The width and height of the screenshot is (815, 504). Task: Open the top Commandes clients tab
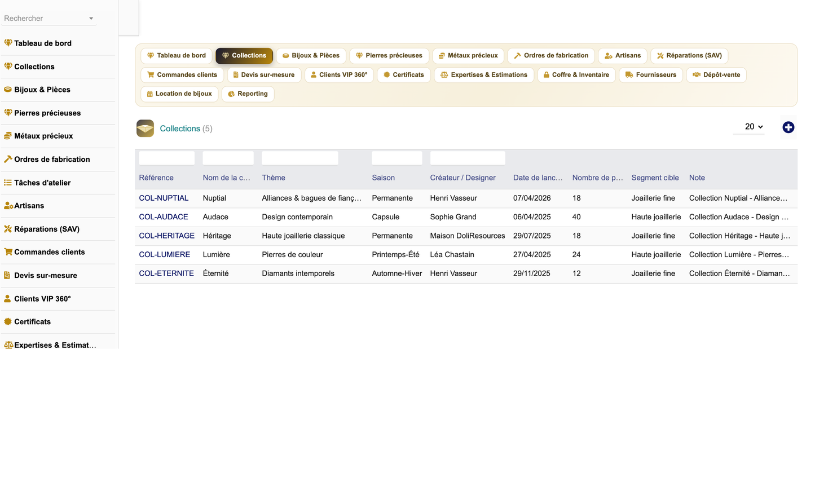(x=182, y=75)
